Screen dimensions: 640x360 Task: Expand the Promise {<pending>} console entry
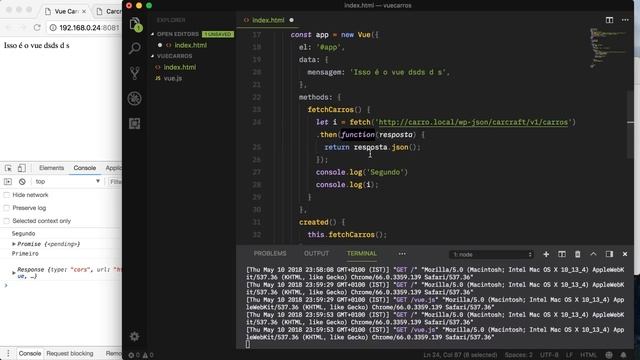(14, 244)
